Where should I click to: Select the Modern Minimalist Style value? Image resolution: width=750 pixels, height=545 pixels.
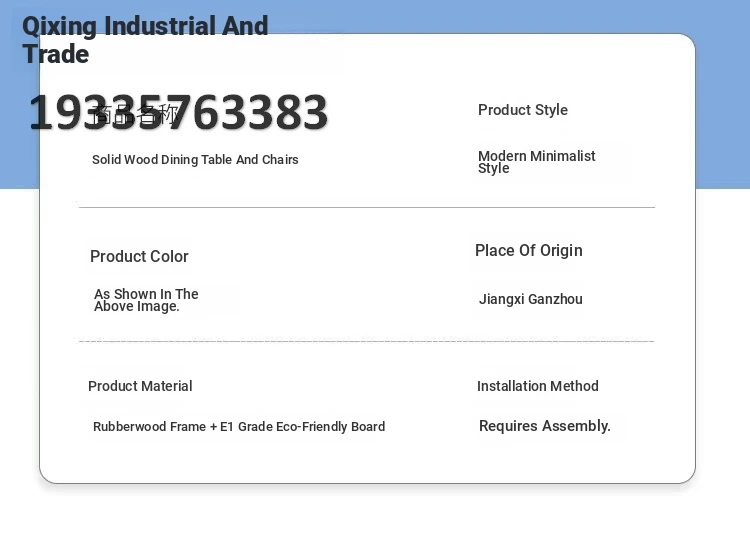click(536, 162)
